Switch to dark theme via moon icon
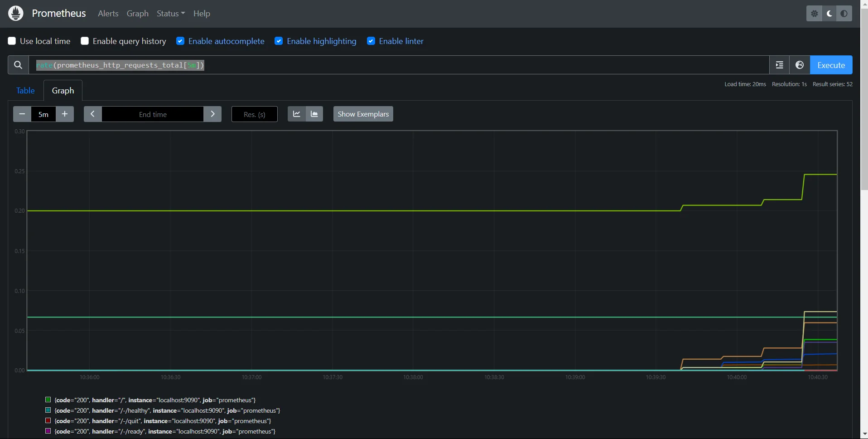 [829, 13]
